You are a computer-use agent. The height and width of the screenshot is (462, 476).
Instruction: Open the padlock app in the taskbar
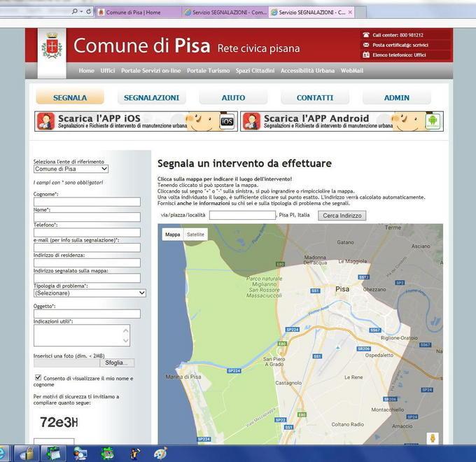28,454
